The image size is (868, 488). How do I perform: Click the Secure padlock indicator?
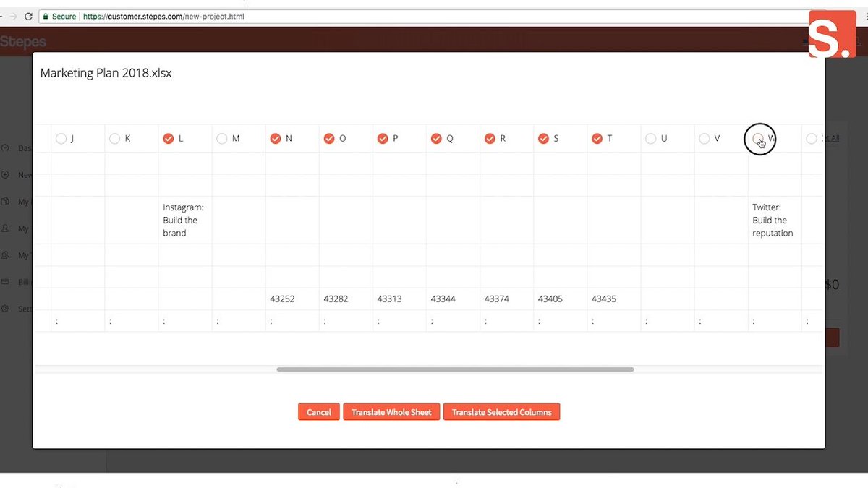[x=59, y=16]
